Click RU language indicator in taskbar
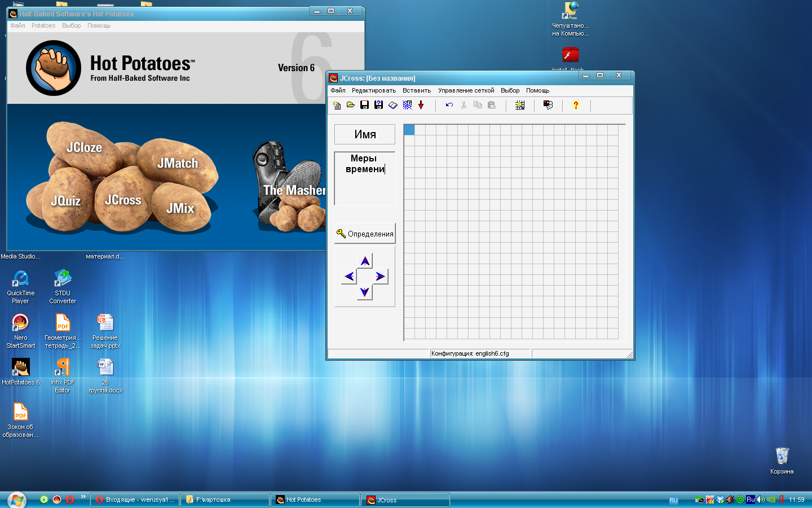 pyautogui.click(x=673, y=500)
